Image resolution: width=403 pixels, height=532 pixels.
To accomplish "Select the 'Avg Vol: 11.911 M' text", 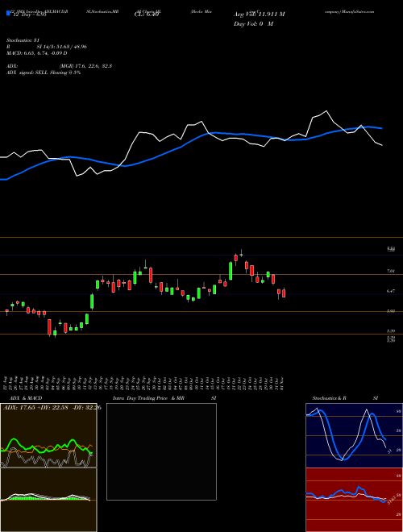I will click(x=260, y=15).
